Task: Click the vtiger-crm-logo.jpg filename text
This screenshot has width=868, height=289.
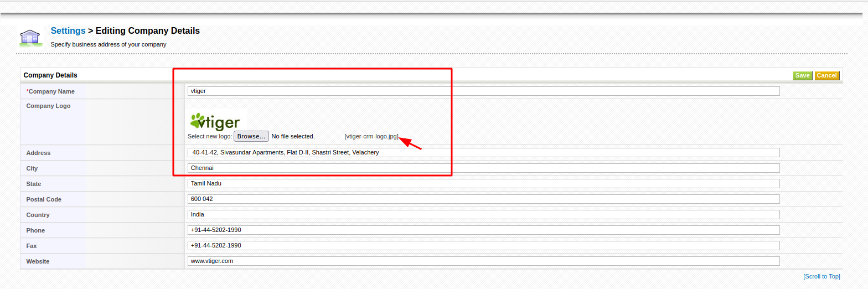Action: click(x=371, y=136)
